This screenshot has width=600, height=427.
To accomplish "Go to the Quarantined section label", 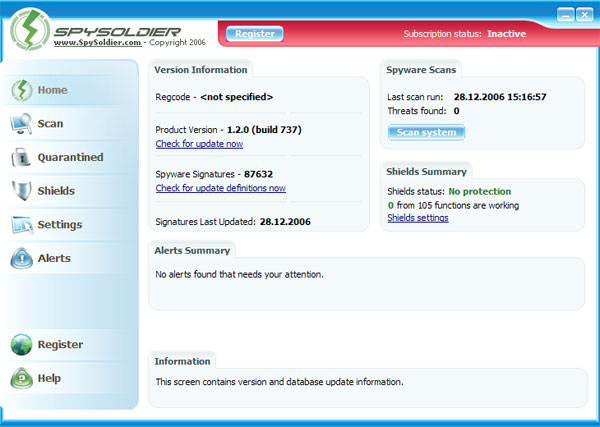I will click(x=70, y=157).
